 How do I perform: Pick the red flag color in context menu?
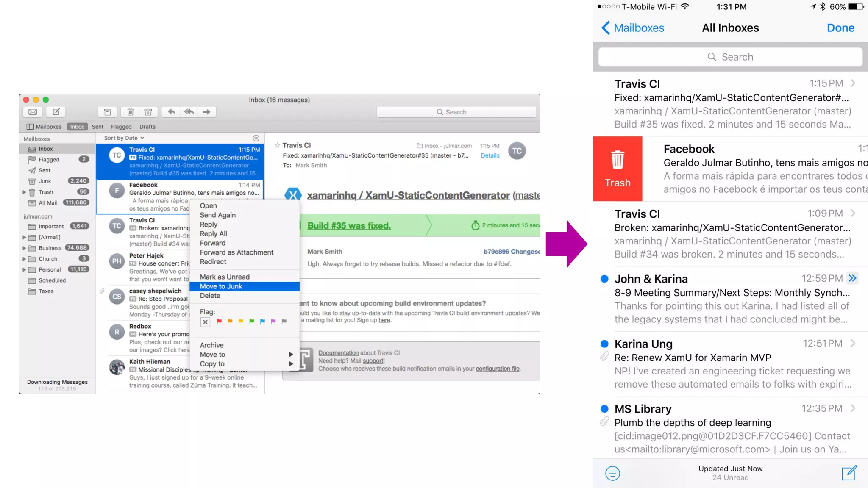coord(219,322)
